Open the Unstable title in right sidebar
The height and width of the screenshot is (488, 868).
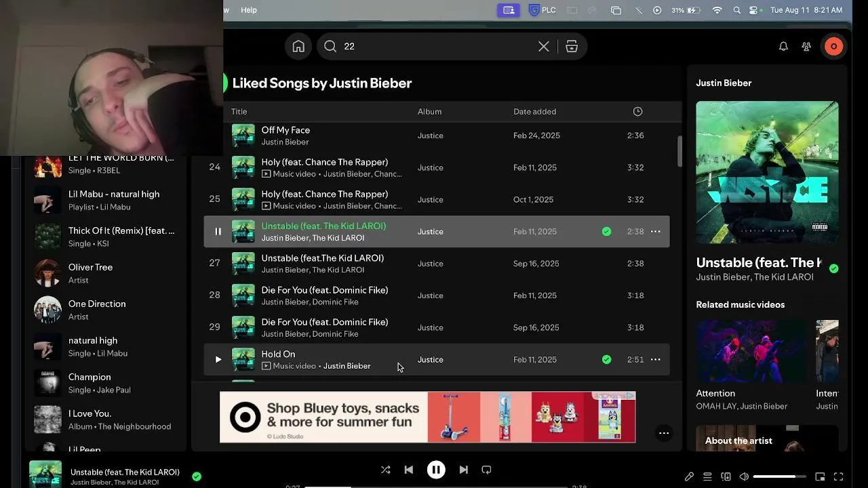pyautogui.click(x=759, y=262)
